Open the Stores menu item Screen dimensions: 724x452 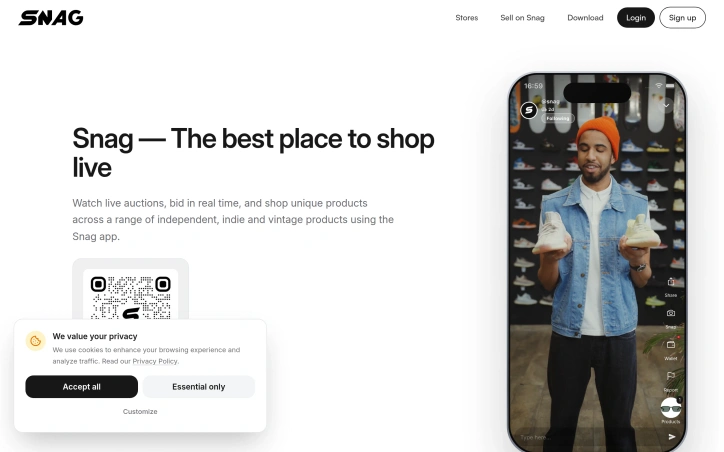coord(466,18)
